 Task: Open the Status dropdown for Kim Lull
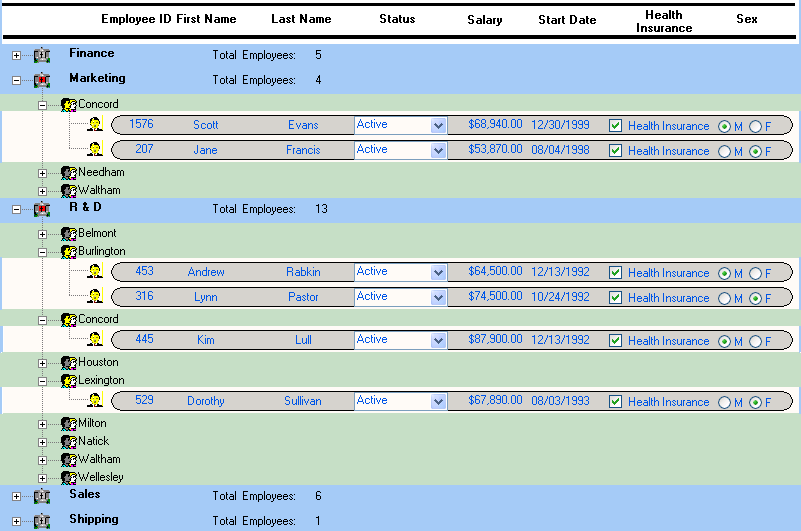click(x=438, y=340)
